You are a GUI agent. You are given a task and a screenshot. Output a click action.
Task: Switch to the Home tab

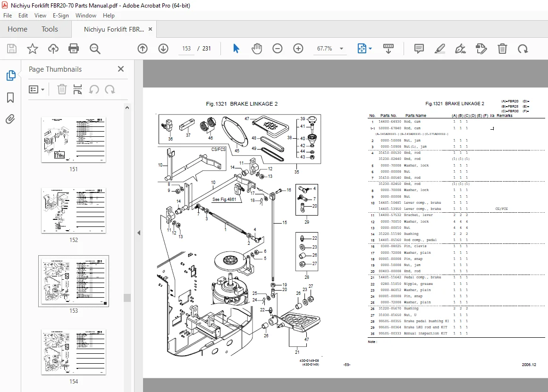coord(17,29)
